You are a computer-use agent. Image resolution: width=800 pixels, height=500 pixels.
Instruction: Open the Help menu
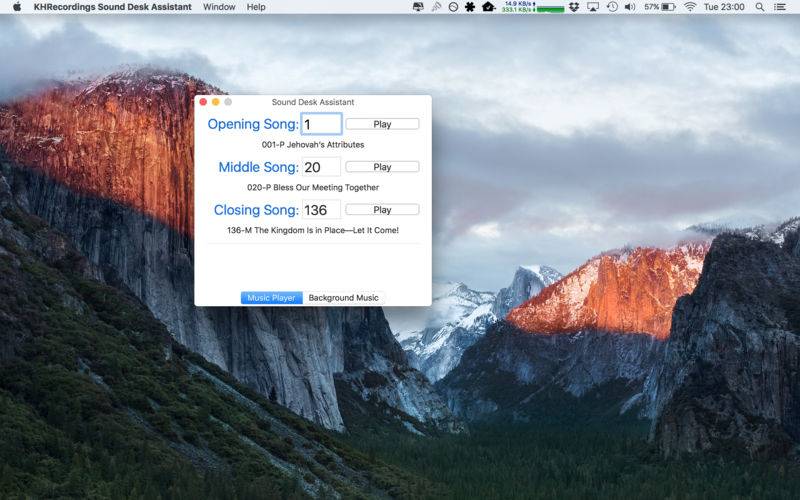coord(256,7)
